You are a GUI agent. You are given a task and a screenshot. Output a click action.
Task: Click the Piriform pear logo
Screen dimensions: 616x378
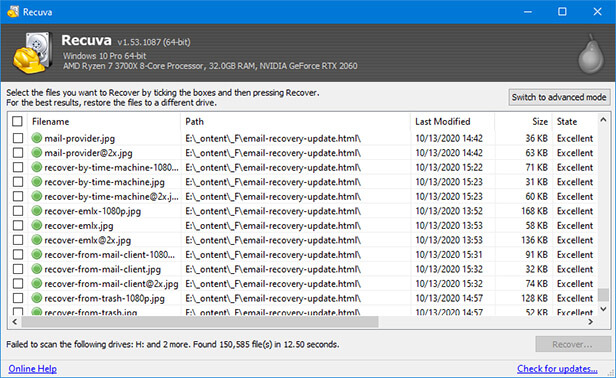(590, 54)
